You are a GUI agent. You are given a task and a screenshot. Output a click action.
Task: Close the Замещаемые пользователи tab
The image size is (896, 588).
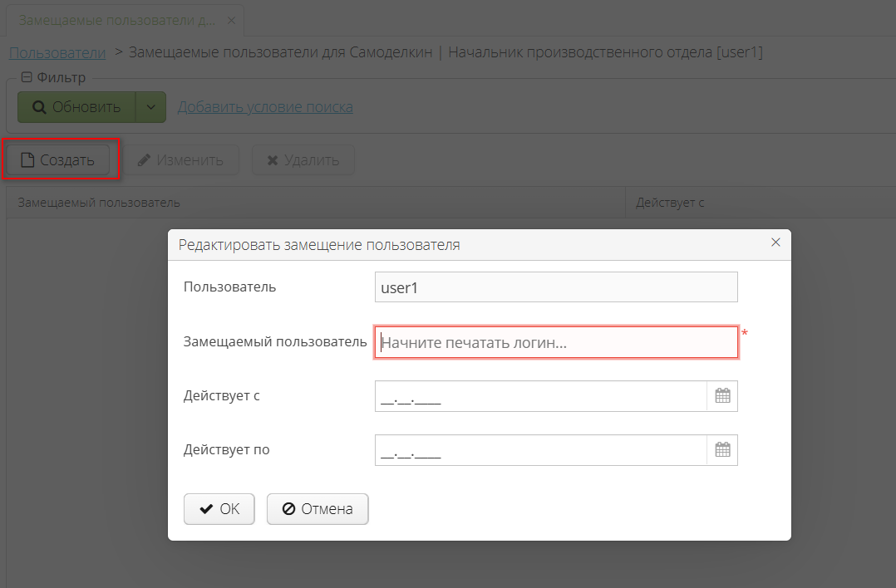point(231,19)
